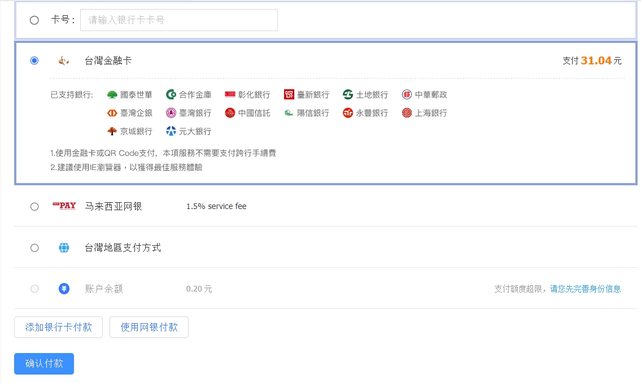Click the 上海銀行 logo icon
Viewport: 641px width, 383px height.
[407, 113]
